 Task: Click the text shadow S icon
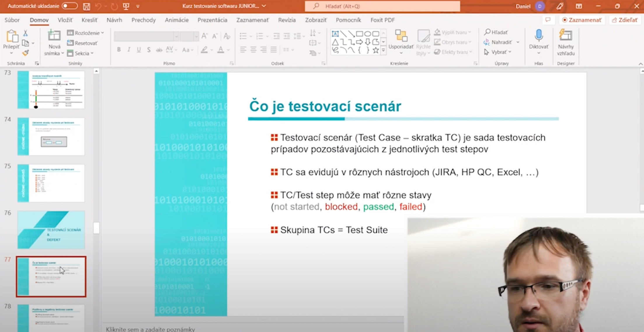149,50
